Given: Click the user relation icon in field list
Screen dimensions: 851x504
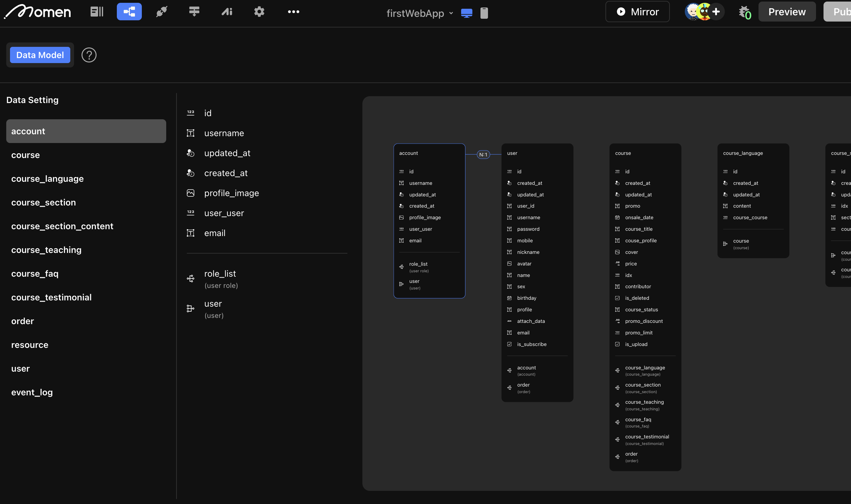Looking at the screenshot, I should [191, 309].
